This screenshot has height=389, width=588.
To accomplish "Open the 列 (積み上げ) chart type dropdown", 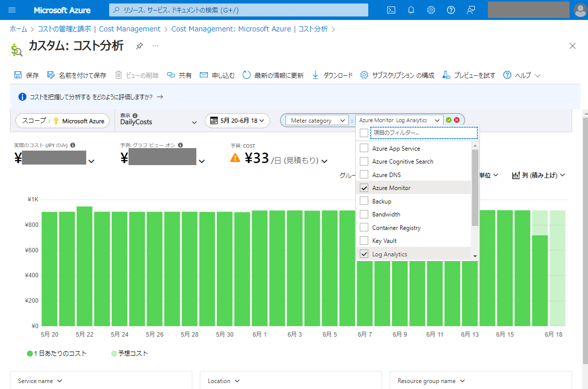I will [538, 175].
